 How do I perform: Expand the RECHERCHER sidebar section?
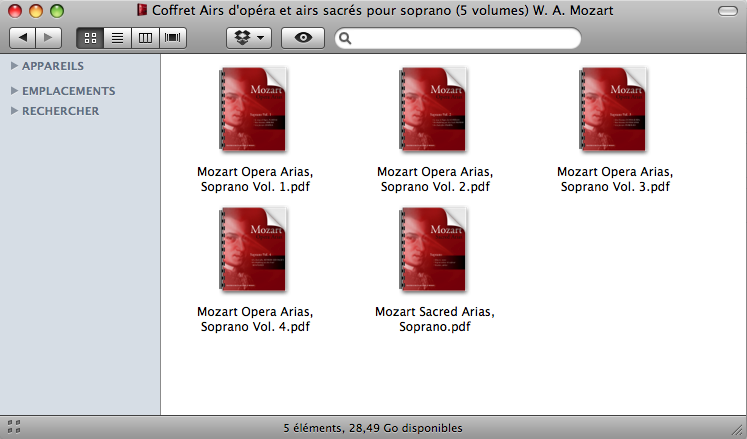tap(14, 111)
